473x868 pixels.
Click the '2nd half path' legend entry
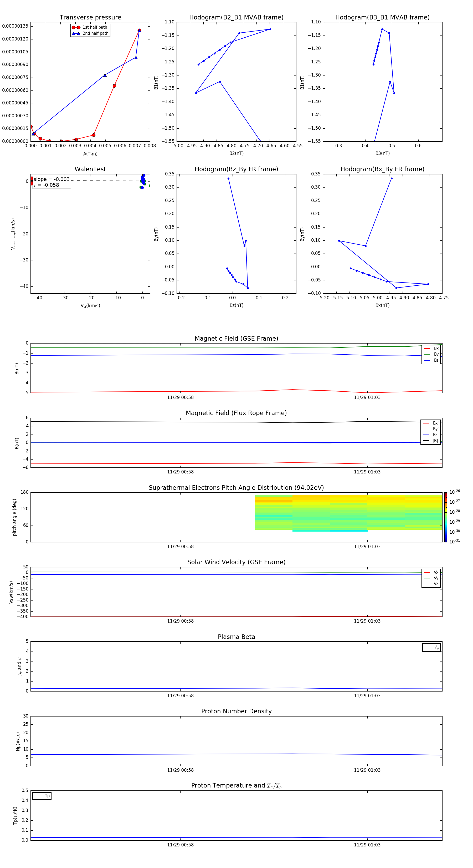pos(90,33)
